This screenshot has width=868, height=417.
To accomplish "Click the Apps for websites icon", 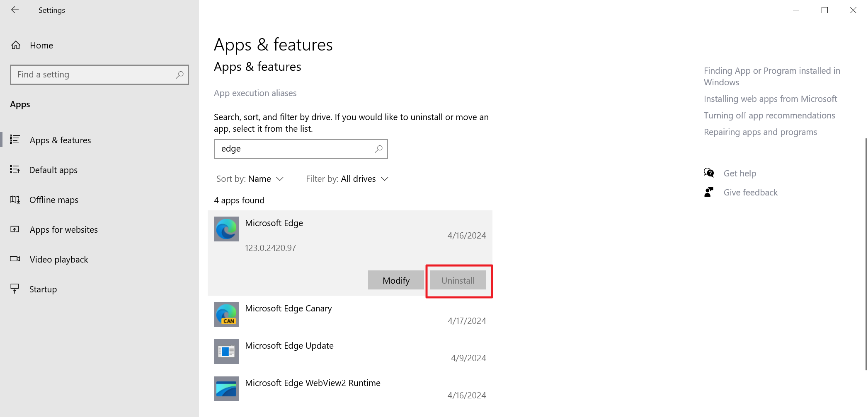I will click(15, 229).
